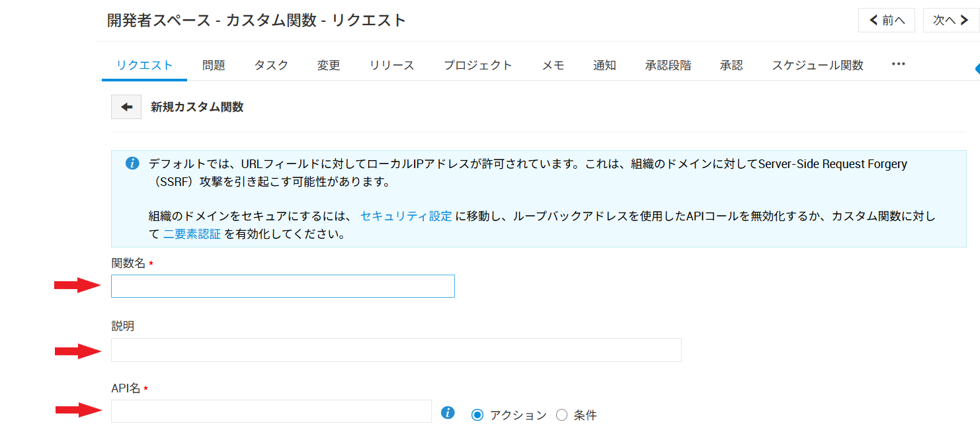Switch to the 承認段階 tab
Image resolution: width=980 pixels, height=444 pixels.
click(668, 66)
